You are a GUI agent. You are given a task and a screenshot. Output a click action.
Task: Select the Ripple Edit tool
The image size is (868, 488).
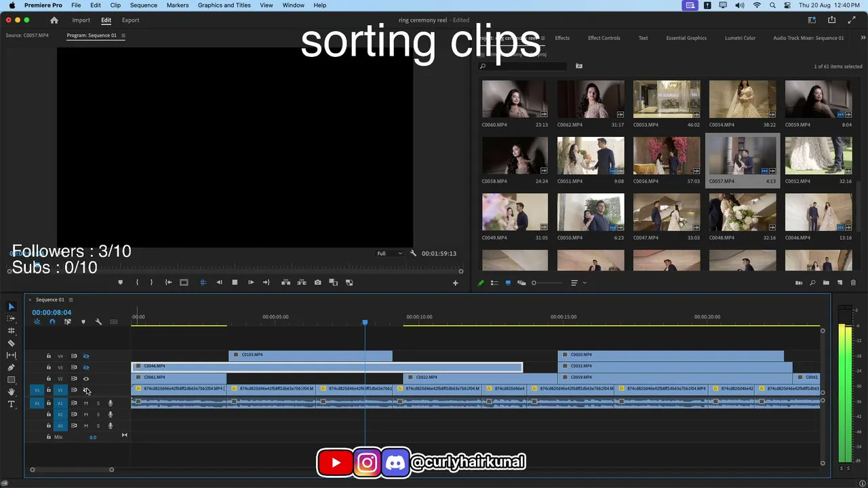(x=11, y=331)
